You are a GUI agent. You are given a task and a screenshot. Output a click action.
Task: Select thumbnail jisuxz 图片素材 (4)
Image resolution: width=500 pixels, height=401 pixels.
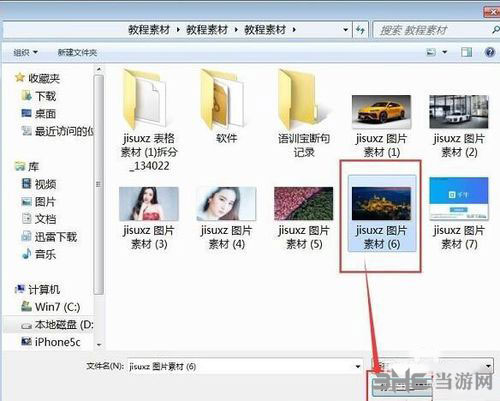coord(226,204)
